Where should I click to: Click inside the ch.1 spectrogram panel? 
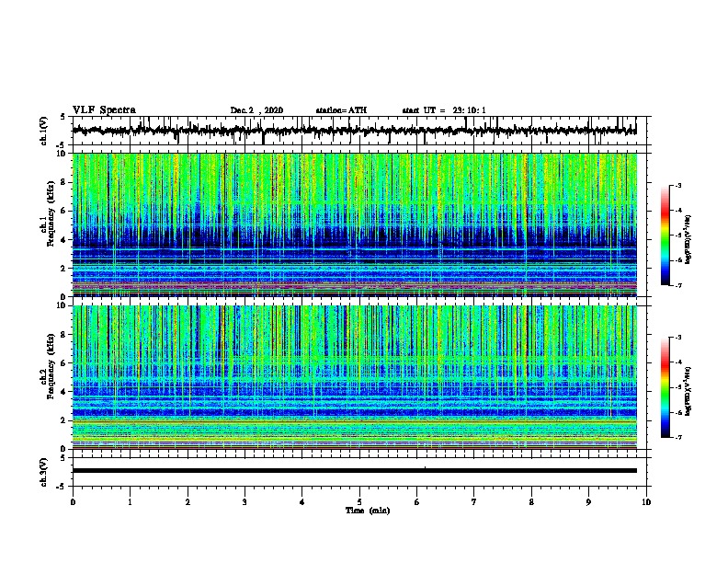click(x=355, y=224)
